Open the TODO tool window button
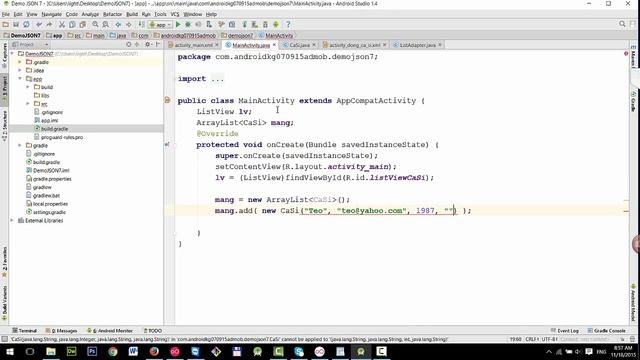 tap(153, 331)
